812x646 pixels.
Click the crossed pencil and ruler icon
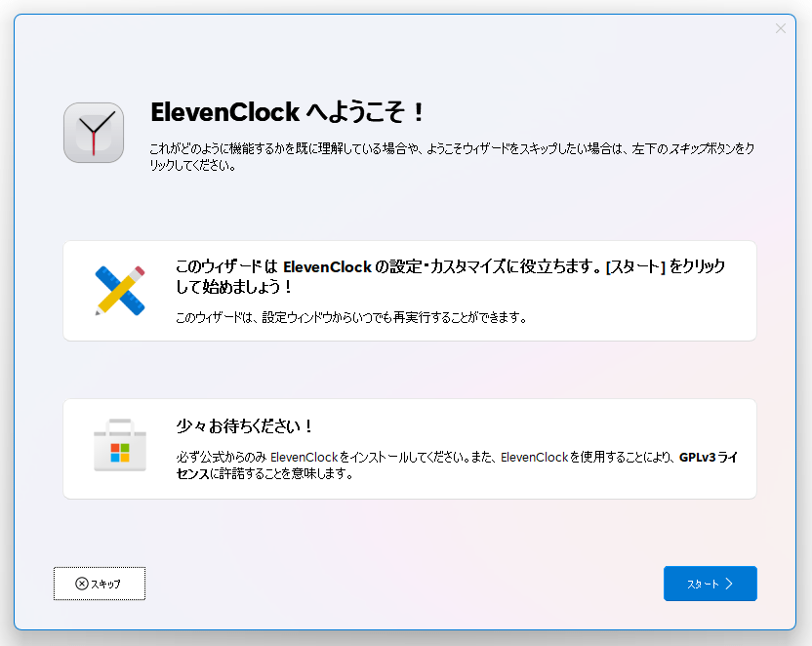[120, 291]
